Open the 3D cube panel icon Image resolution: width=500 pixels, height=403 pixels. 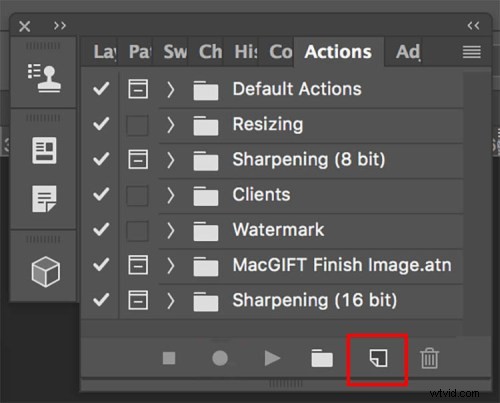[x=46, y=272]
